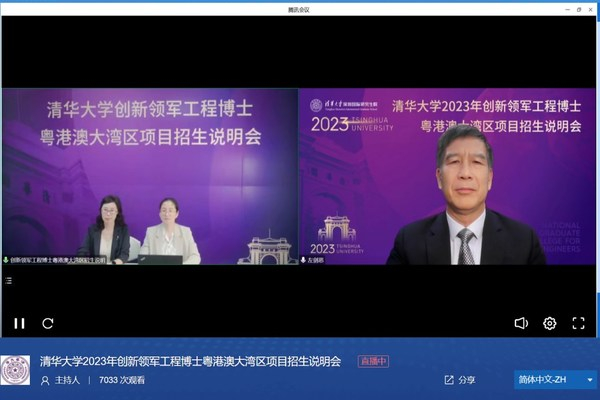Screen dimensions: 600x400
Task: Click the 分享 share button
Action: 460,380
